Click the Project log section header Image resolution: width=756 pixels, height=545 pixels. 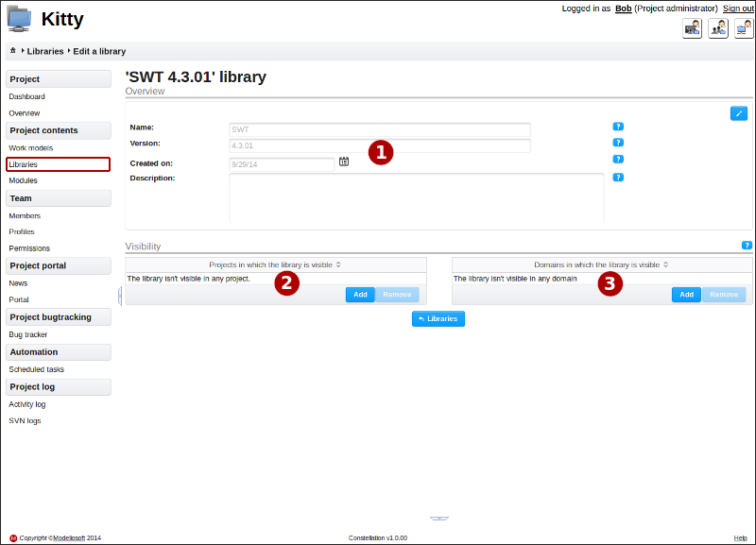[x=59, y=387]
